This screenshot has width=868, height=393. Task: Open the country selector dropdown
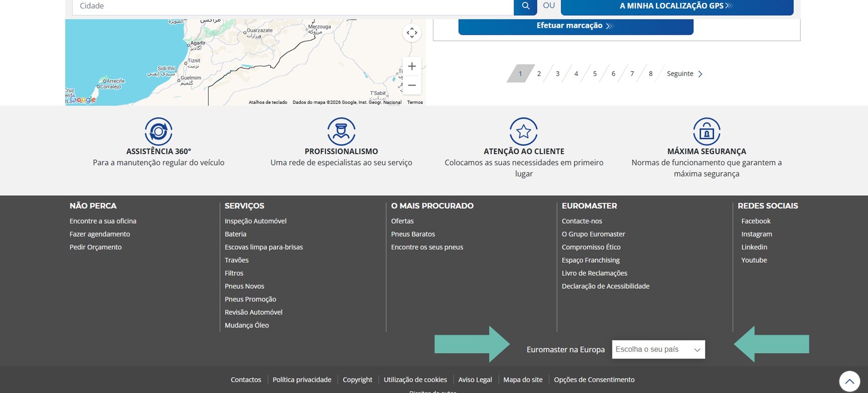pyautogui.click(x=658, y=349)
